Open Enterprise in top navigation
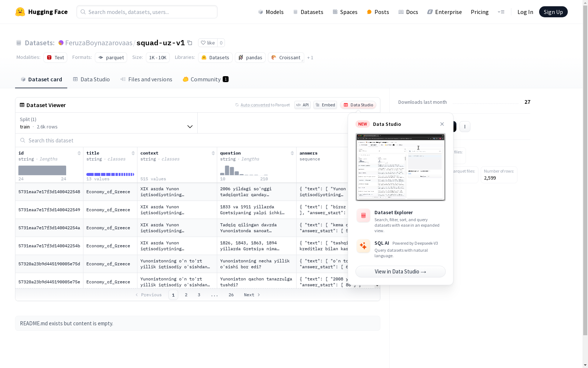Image resolution: width=588 pixels, height=368 pixels. tap(445, 12)
